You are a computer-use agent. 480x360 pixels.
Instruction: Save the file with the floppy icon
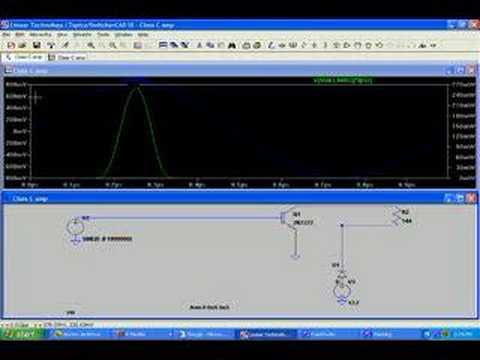(x=37, y=45)
